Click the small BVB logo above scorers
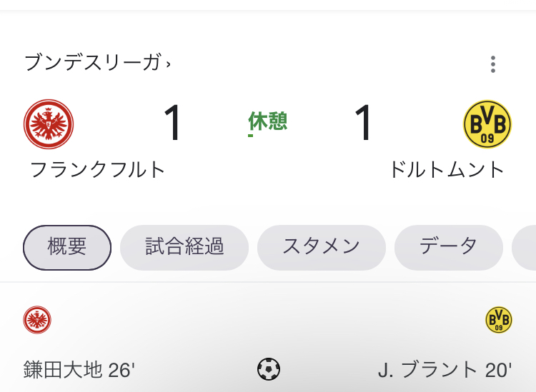 tap(499, 320)
